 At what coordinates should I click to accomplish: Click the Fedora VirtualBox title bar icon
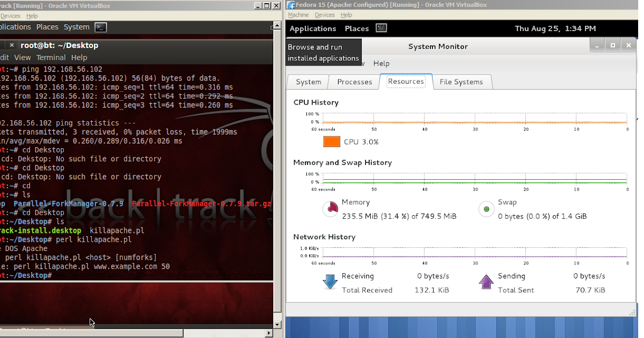[x=290, y=5]
